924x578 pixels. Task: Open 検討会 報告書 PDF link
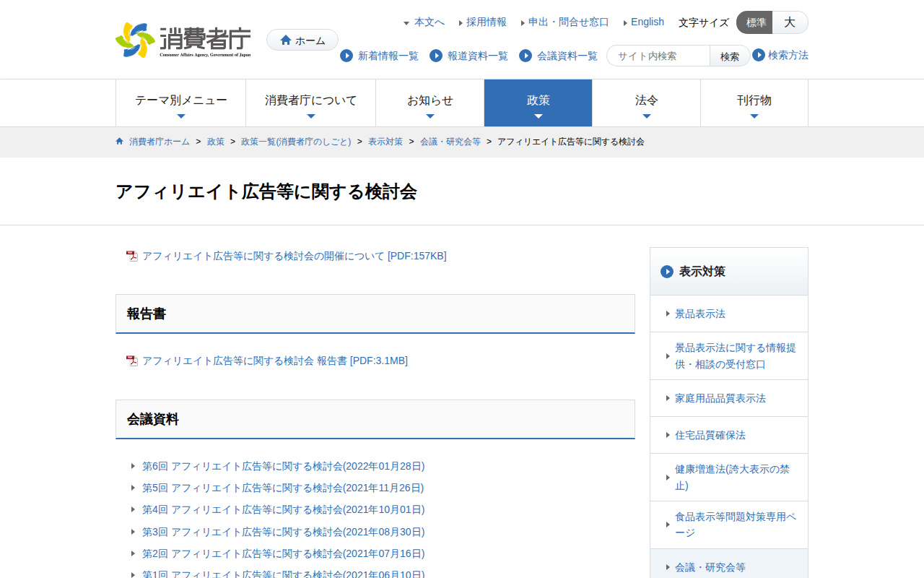275,361
